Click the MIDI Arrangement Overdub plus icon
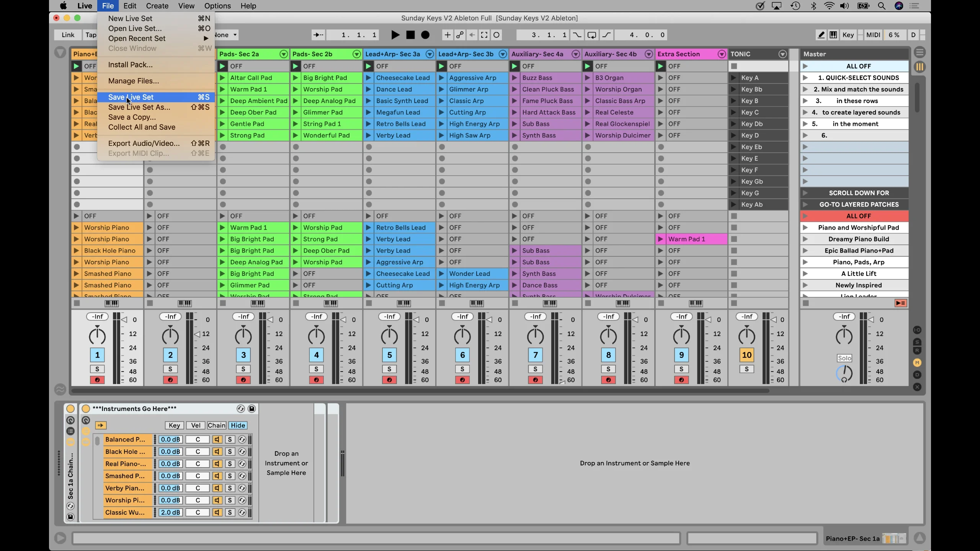The width and height of the screenshot is (980, 551). [447, 35]
